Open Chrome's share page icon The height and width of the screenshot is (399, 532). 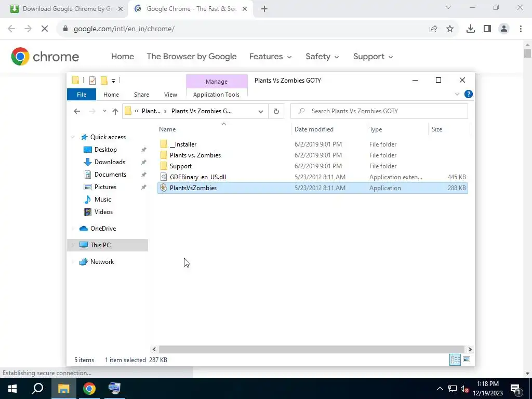tap(433, 29)
